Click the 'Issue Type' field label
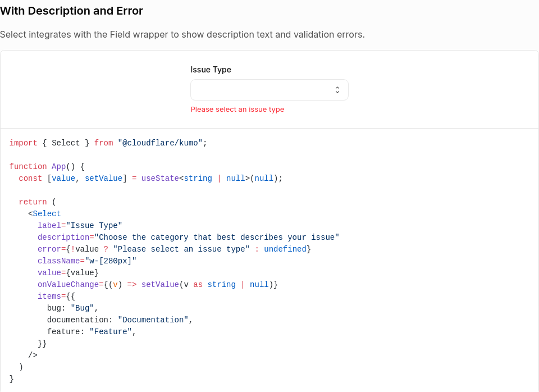This screenshot has height=392, width=539. [211, 70]
